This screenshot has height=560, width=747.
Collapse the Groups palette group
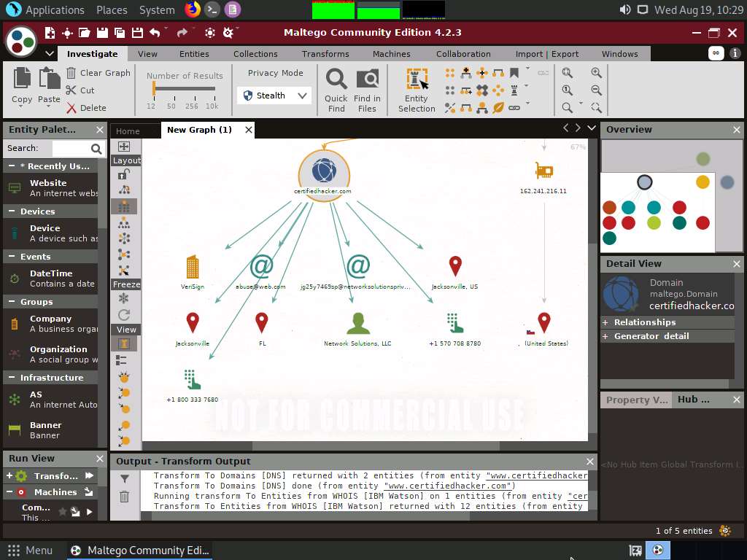(12, 301)
